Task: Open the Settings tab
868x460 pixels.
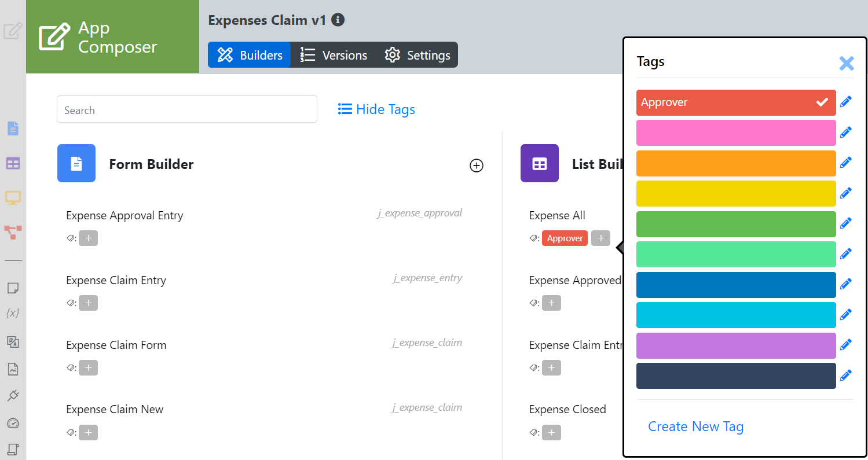Action: coord(417,55)
